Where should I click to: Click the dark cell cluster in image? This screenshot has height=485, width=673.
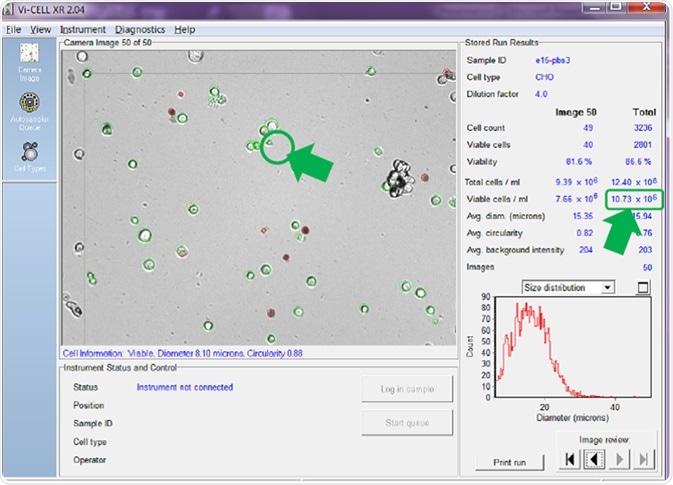(x=400, y=182)
